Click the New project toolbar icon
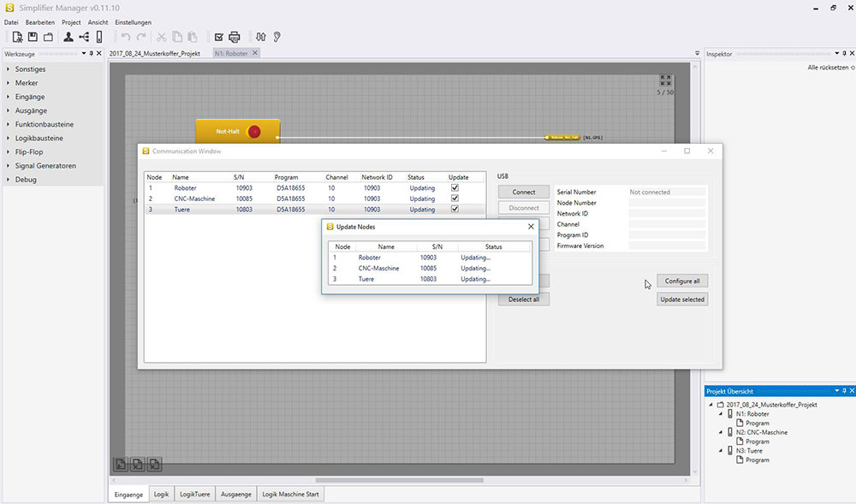Screen dimensions: 856x504 point(17,37)
